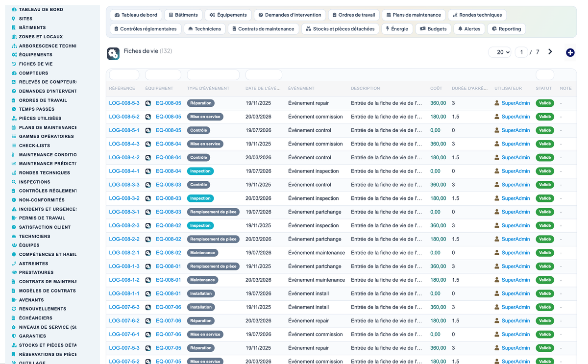Go to Zones et locaux

pyautogui.click(x=41, y=37)
